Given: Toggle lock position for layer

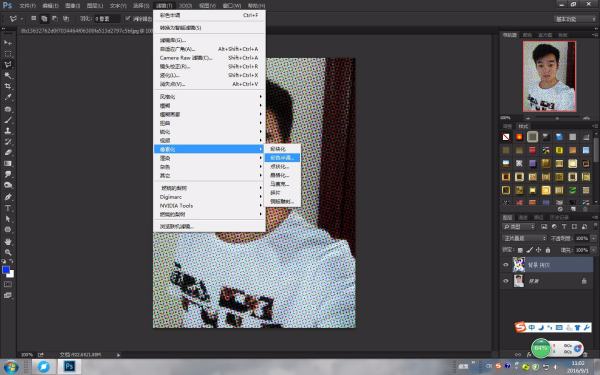Looking at the screenshot, I should click(538, 250).
